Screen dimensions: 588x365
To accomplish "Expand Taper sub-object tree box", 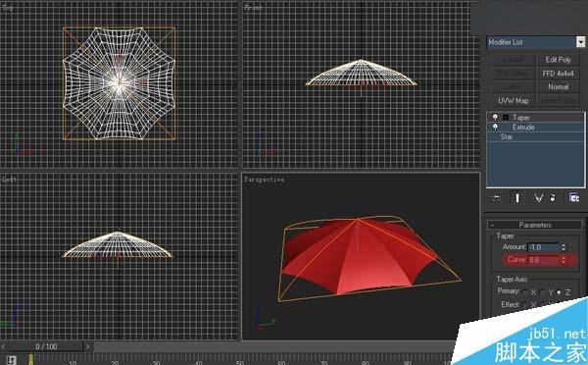I will click(x=506, y=118).
